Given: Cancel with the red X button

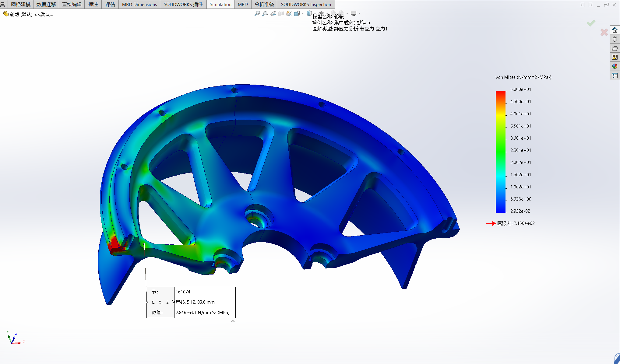Looking at the screenshot, I should coord(604,32).
